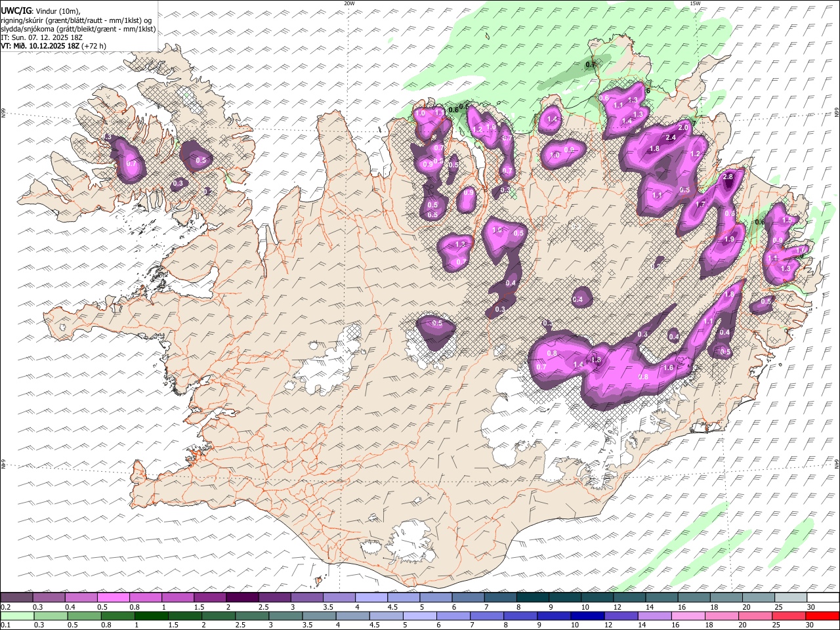
Task: Click the "15W" longitude label
Action: pyautogui.click(x=695, y=3)
